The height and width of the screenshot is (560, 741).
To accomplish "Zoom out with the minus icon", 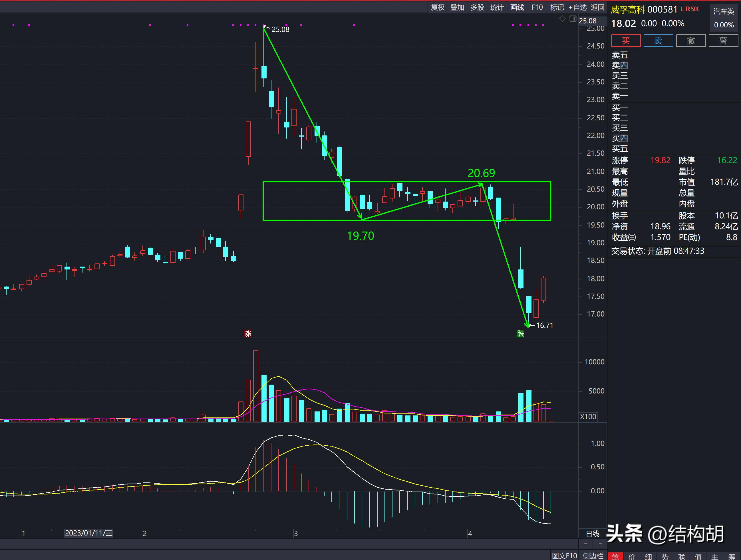I will (x=601, y=543).
